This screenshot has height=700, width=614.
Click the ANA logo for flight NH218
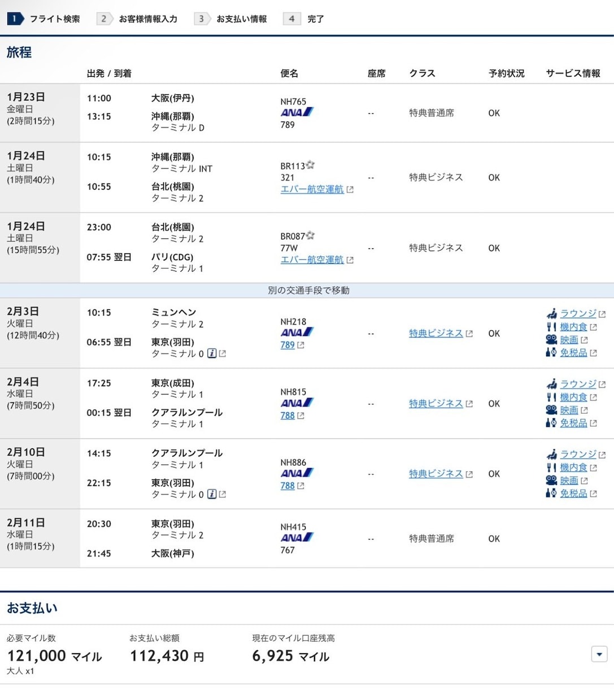[297, 333]
